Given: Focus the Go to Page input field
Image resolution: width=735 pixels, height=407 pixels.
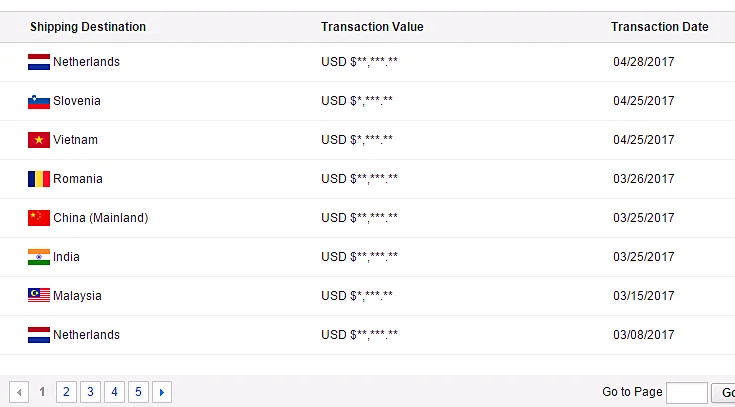Looking at the screenshot, I should pyautogui.click(x=687, y=393).
